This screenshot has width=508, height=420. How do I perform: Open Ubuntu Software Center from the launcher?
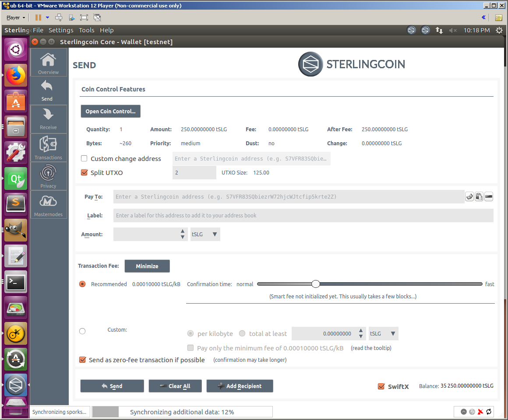tap(16, 101)
